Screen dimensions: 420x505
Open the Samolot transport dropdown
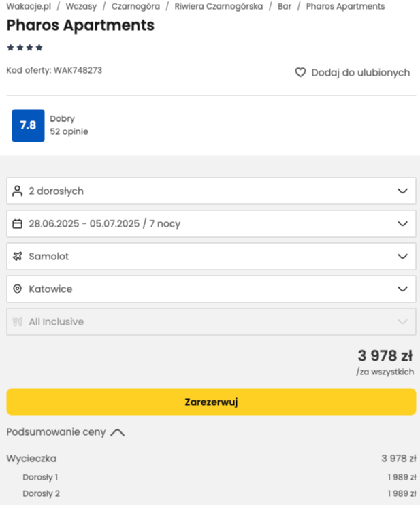pos(211,256)
